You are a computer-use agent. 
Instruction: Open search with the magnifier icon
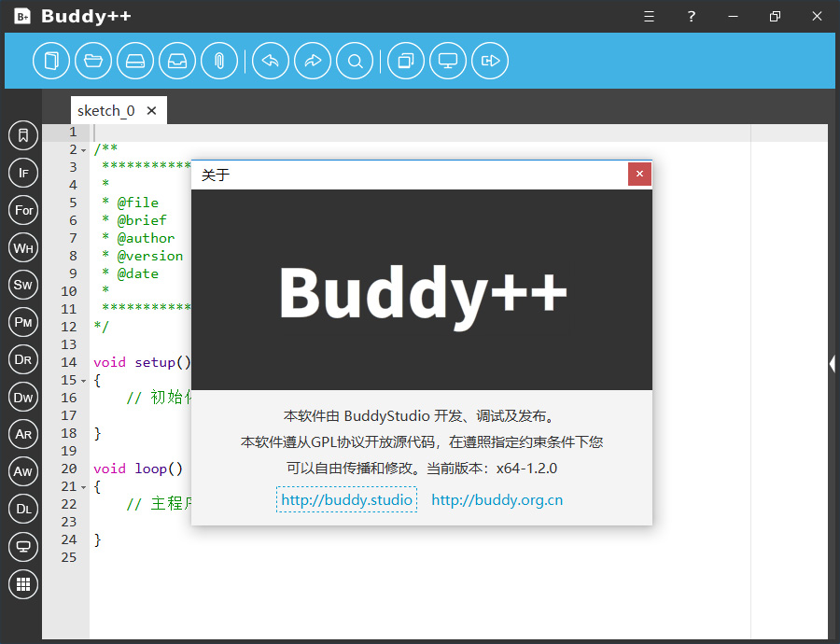355,61
